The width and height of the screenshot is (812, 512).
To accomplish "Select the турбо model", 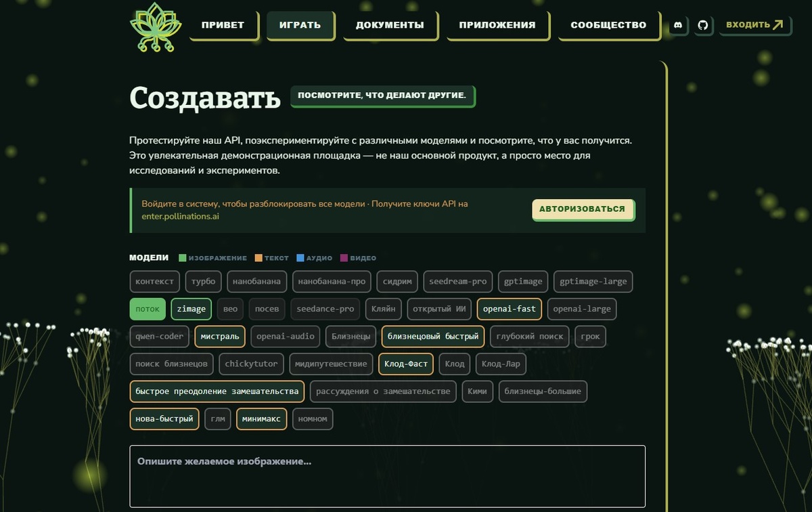I will point(204,282).
